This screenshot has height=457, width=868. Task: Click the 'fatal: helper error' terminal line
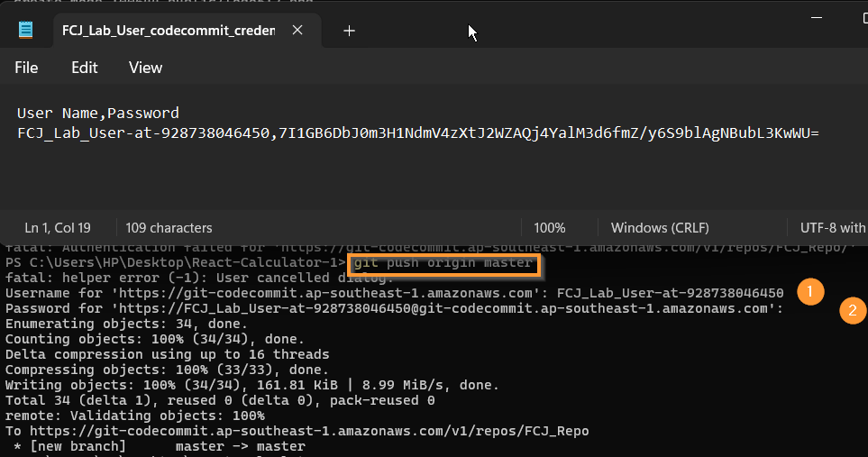(199, 278)
